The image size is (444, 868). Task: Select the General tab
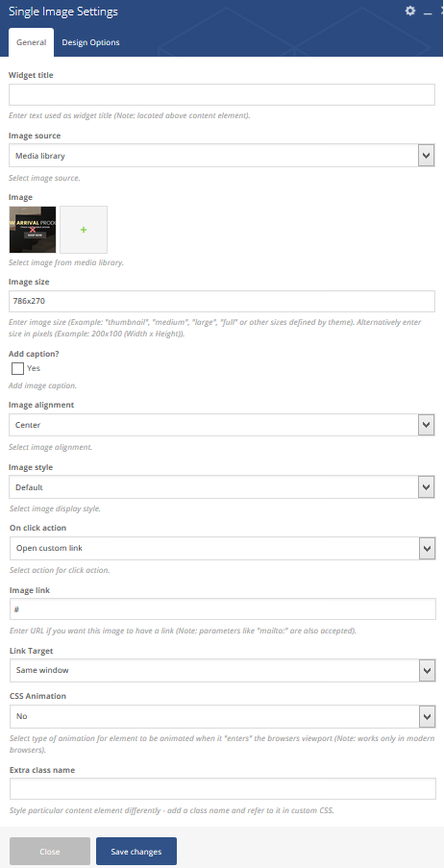(x=31, y=42)
